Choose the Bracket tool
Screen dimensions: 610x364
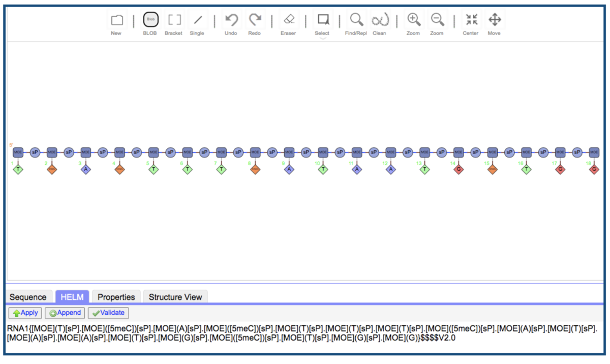click(174, 20)
